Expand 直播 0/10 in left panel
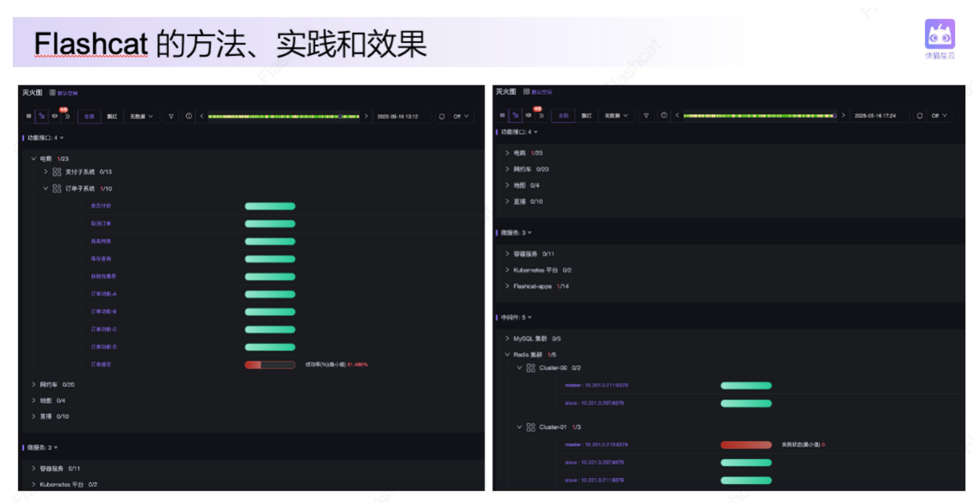980x503 pixels. 33,416
